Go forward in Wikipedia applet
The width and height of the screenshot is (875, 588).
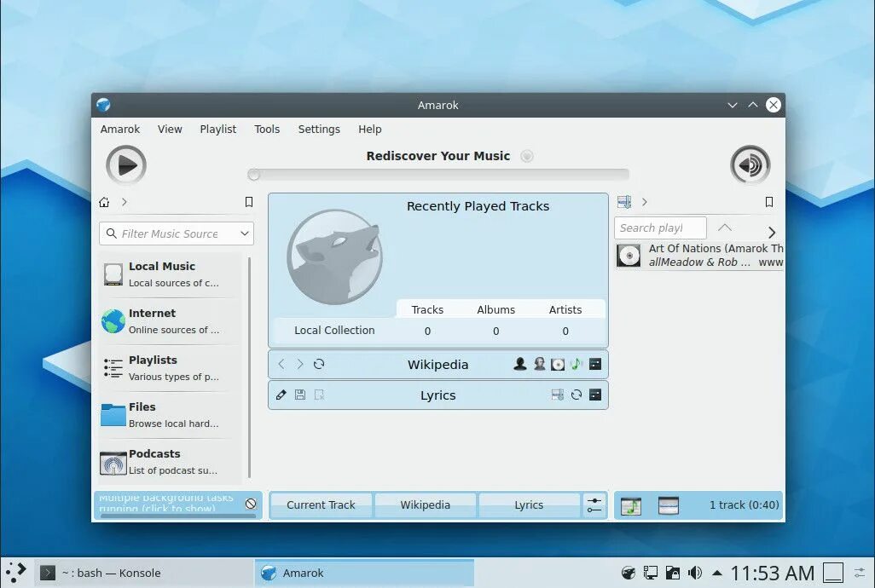(299, 364)
